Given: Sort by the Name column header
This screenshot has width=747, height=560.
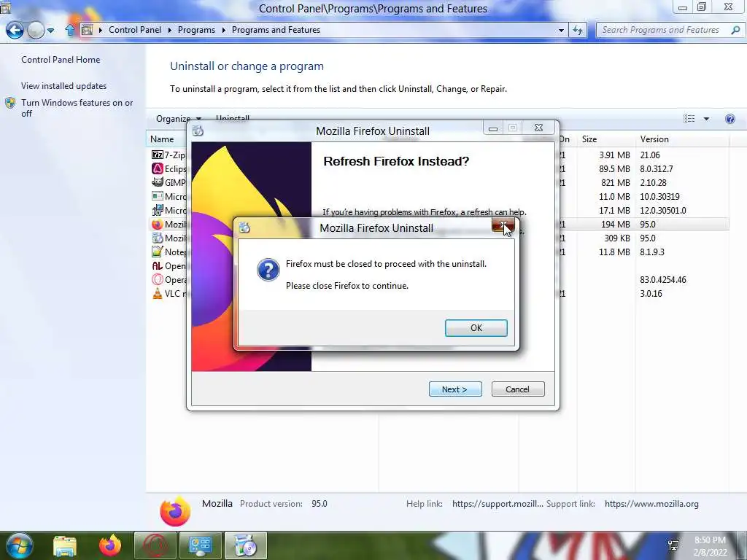Looking at the screenshot, I should (x=162, y=139).
